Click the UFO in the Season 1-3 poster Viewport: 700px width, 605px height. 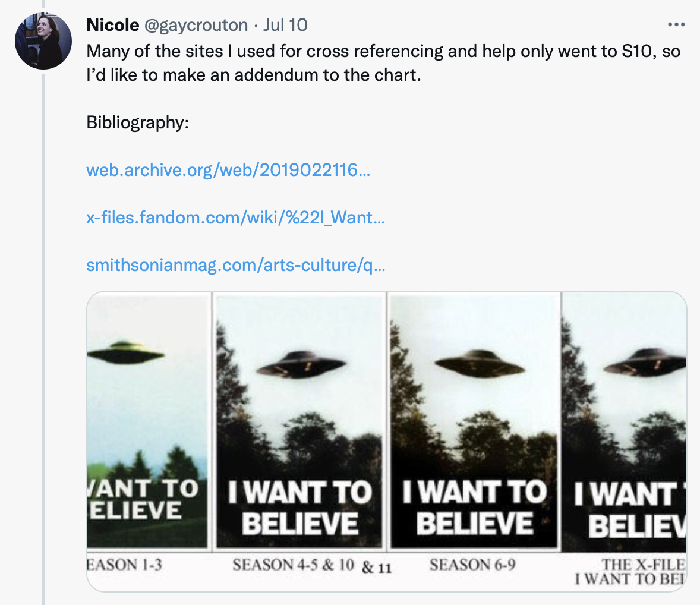(x=125, y=353)
